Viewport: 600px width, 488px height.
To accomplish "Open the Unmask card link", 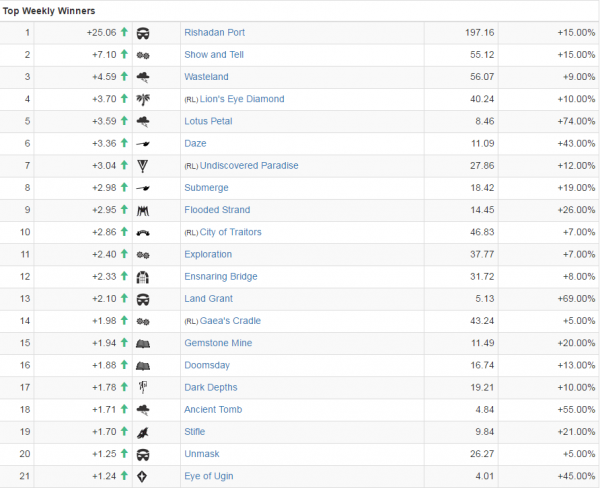I will point(200,454).
